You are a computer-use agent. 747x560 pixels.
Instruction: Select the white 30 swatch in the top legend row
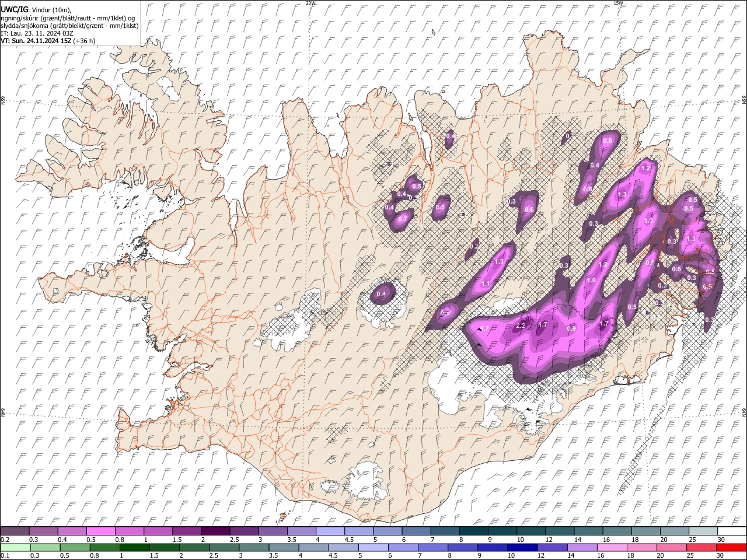(x=731, y=531)
